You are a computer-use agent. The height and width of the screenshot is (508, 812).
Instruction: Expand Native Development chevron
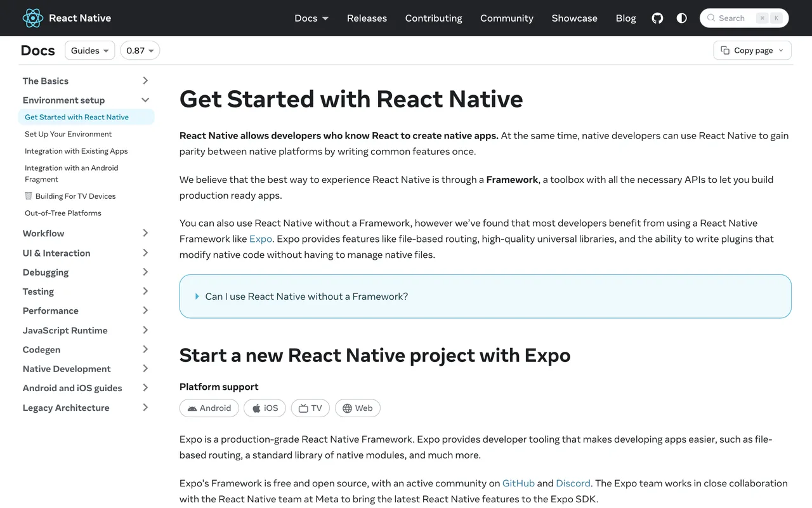tap(145, 369)
